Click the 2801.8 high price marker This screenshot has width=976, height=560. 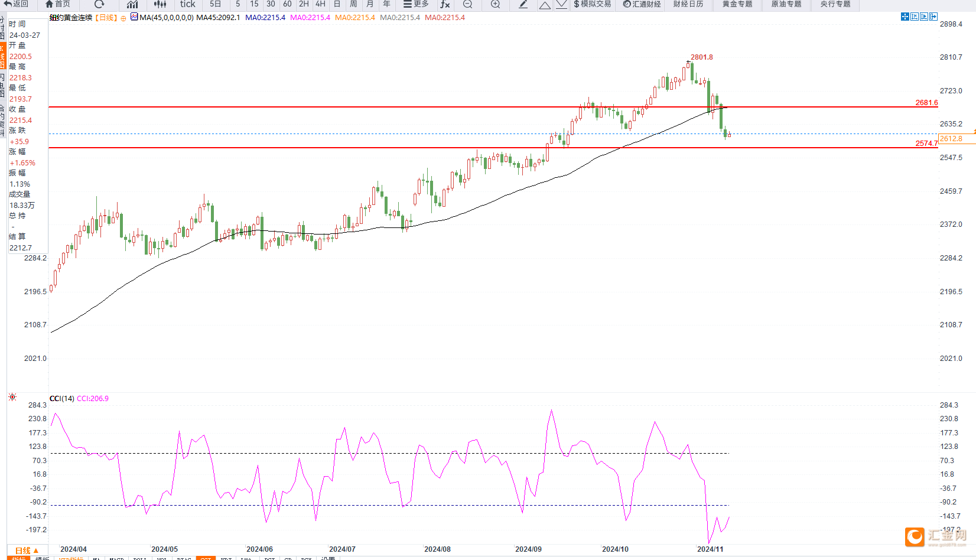701,57
